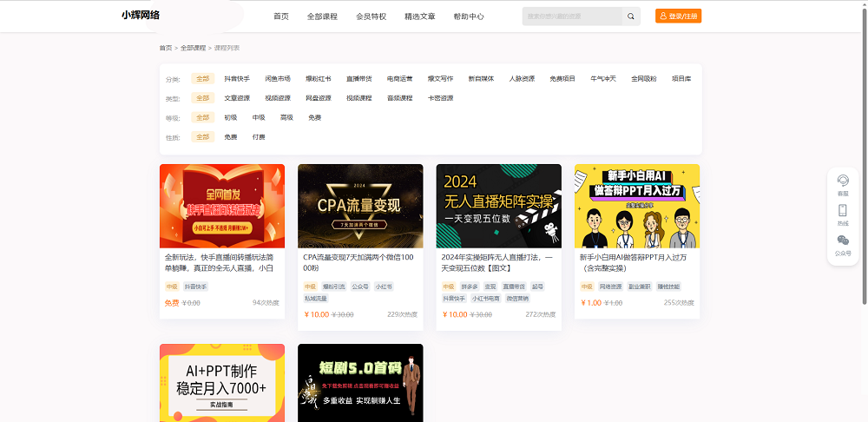Click the title 新手小白用AI做答辩PPT月入过万
The height and width of the screenshot is (422, 868).
(634, 262)
